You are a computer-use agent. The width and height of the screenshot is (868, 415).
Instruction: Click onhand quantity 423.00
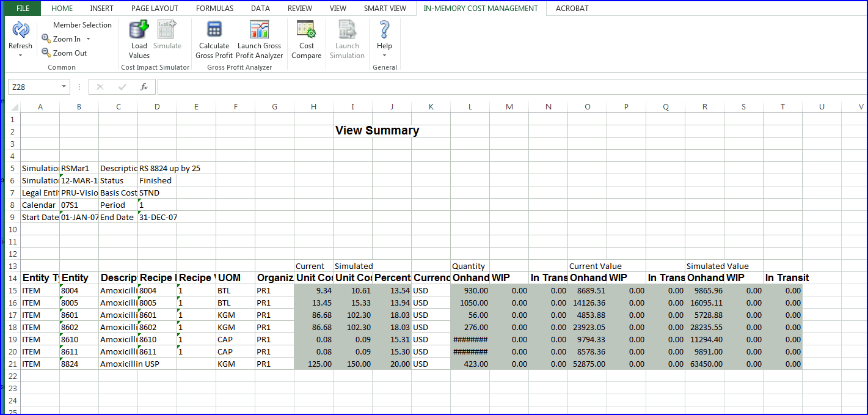[x=470, y=364]
